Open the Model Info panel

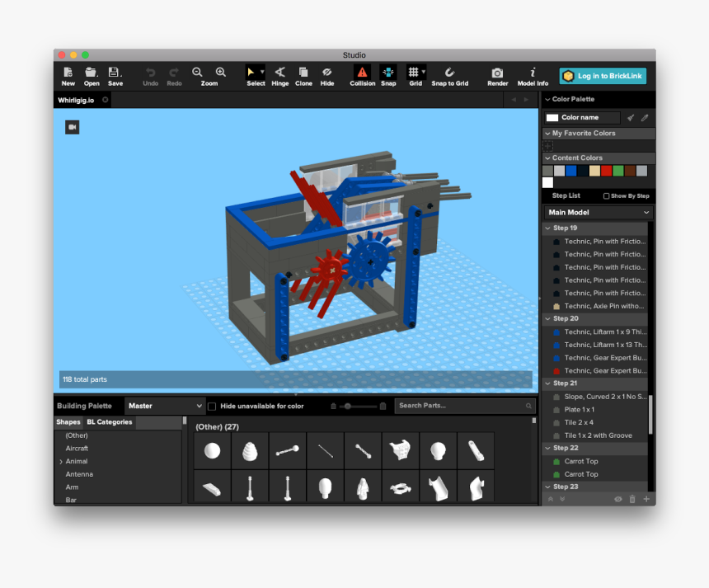click(x=533, y=73)
